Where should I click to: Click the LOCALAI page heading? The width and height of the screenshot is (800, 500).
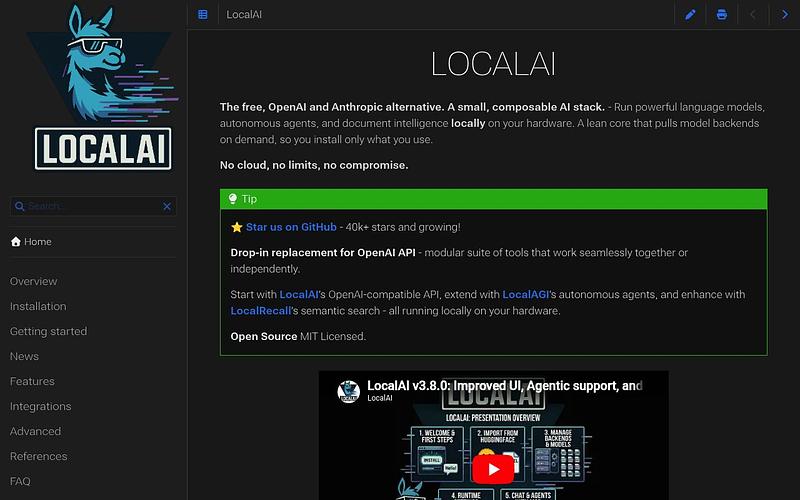tap(493, 64)
